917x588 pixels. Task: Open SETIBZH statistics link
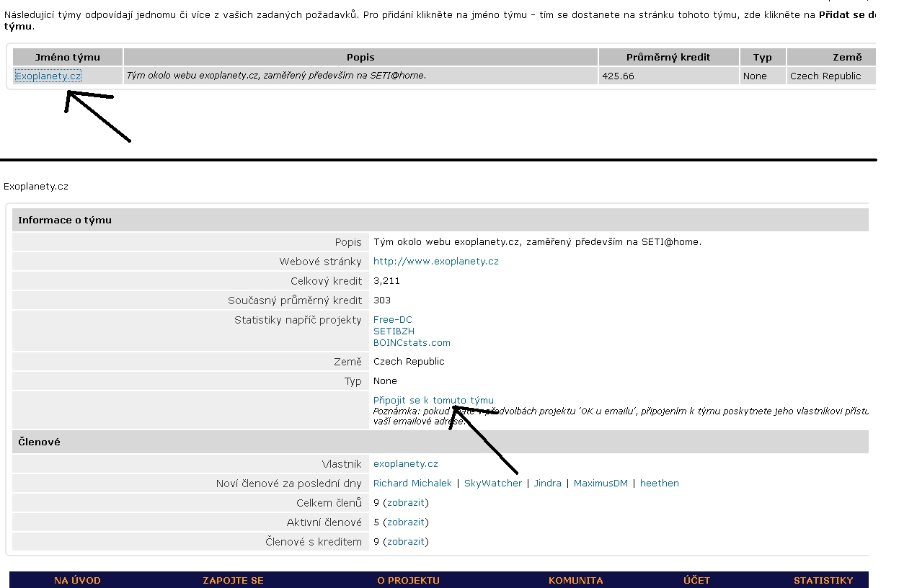point(394,331)
